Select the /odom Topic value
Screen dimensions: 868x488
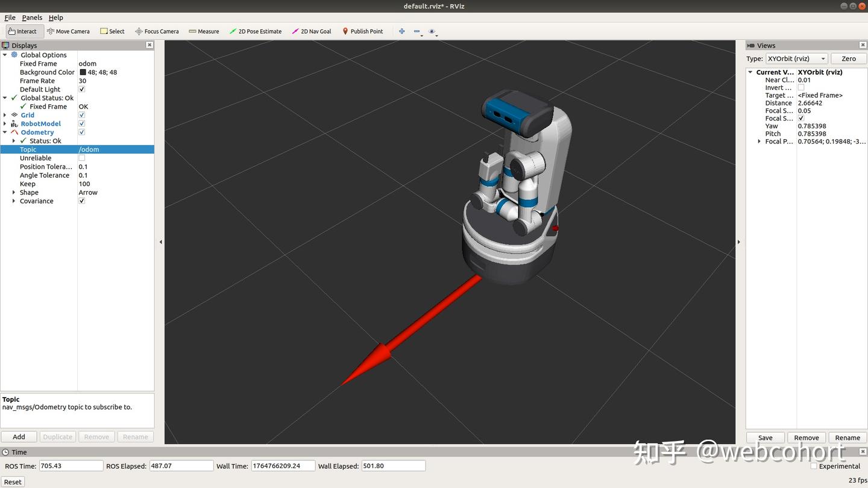[116, 149]
